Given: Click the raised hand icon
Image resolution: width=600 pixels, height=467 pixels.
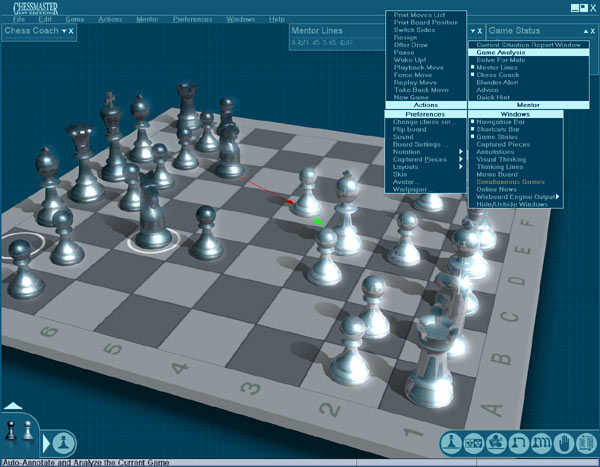Looking at the screenshot, I should point(563,443).
